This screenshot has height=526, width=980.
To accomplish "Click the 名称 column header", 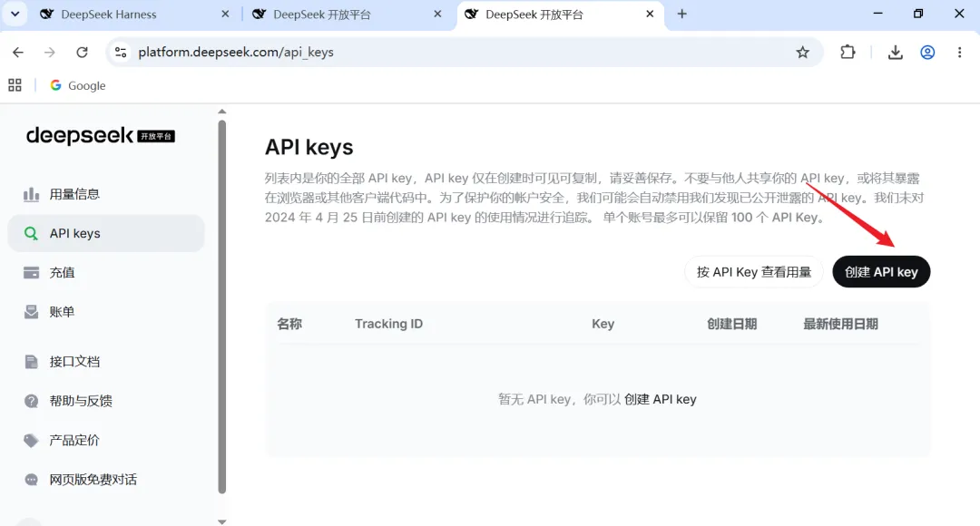I will coord(289,324).
